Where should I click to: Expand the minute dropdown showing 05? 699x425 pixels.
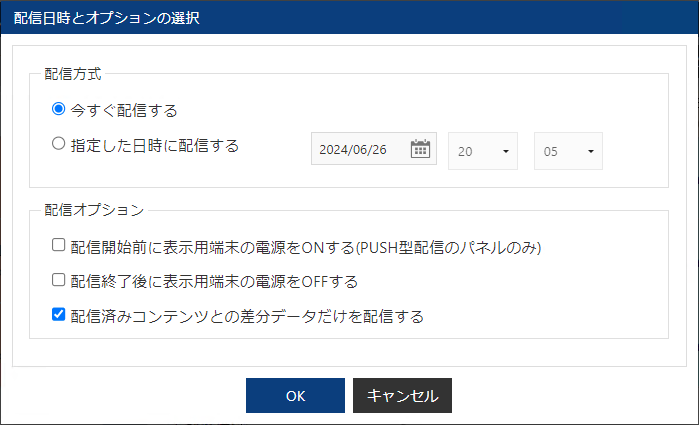tap(568, 150)
